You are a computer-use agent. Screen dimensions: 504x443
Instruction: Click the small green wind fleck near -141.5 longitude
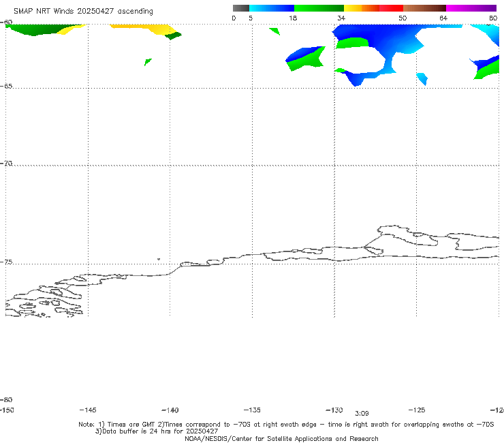[148, 62]
